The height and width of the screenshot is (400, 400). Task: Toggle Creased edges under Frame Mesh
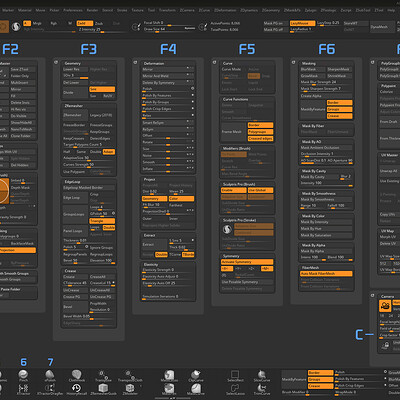click(260, 139)
